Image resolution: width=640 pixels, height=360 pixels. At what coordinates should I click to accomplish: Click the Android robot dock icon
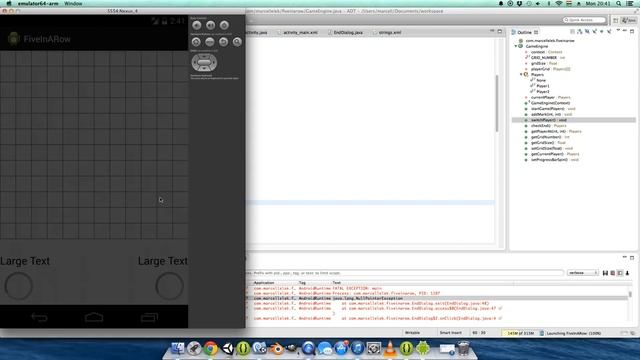(423, 348)
